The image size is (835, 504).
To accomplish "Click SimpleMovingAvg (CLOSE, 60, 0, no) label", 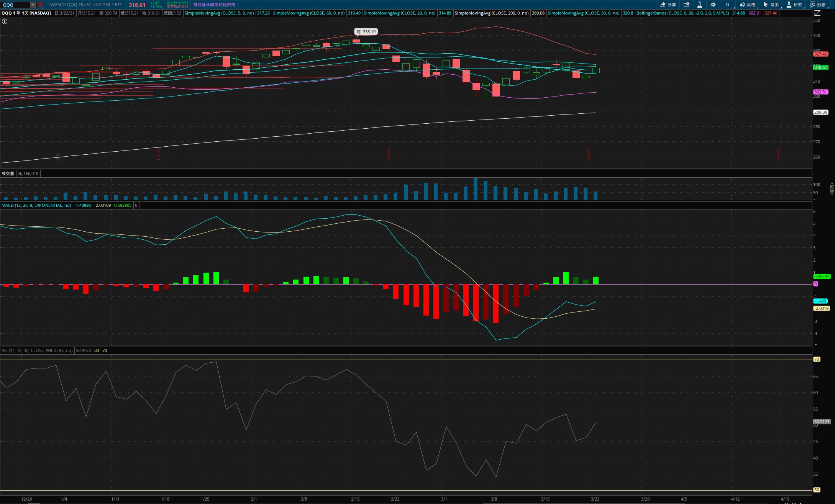I will pyautogui.click(x=309, y=13).
